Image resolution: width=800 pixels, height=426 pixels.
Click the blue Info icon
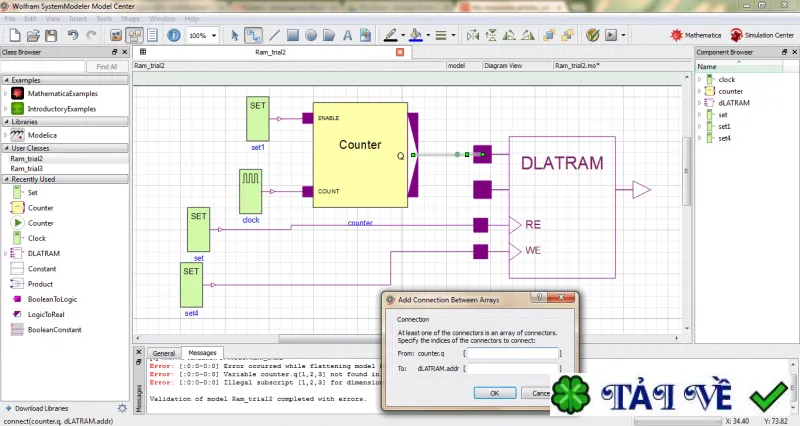173,35
